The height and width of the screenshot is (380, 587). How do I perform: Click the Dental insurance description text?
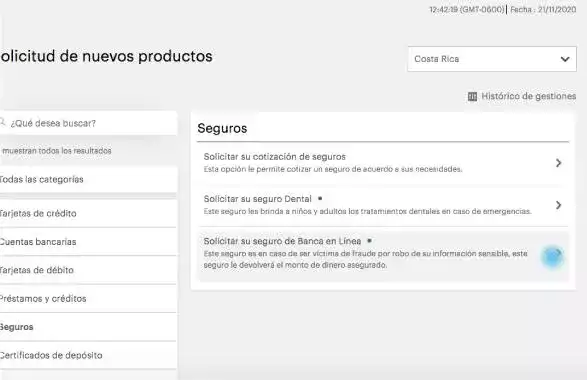click(x=368, y=212)
